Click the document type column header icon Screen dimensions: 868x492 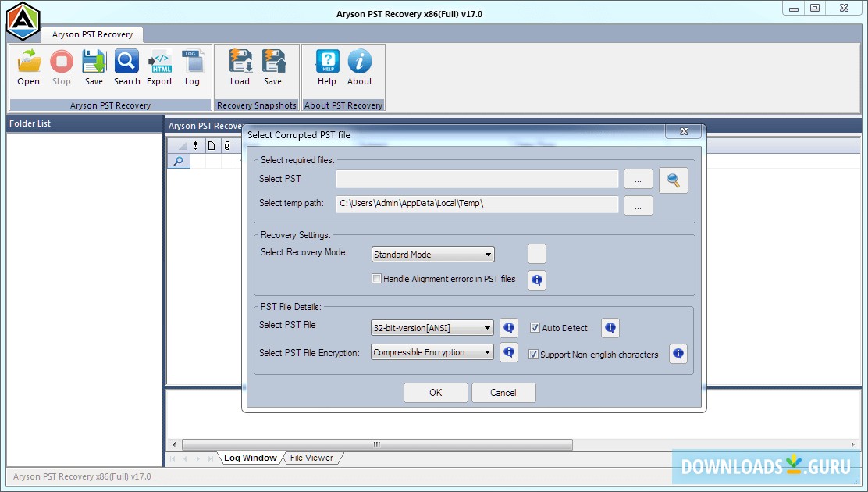(x=212, y=146)
